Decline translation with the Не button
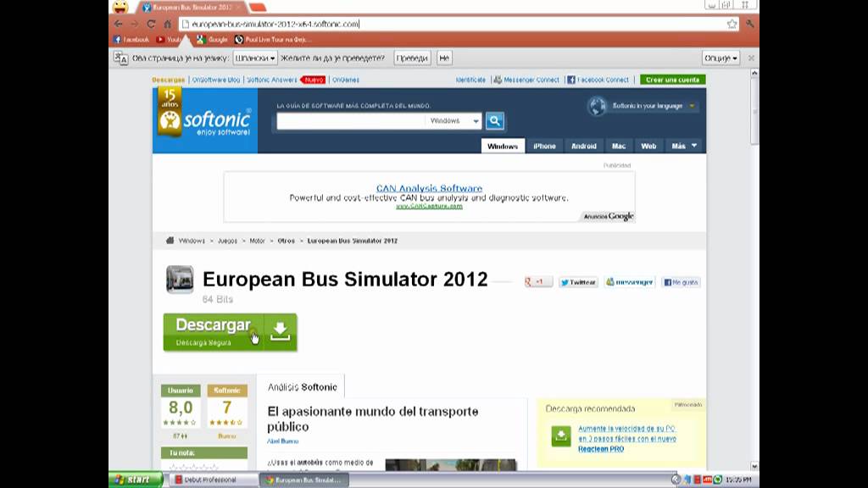Viewport: 868px width, 488px height. [444, 58]
